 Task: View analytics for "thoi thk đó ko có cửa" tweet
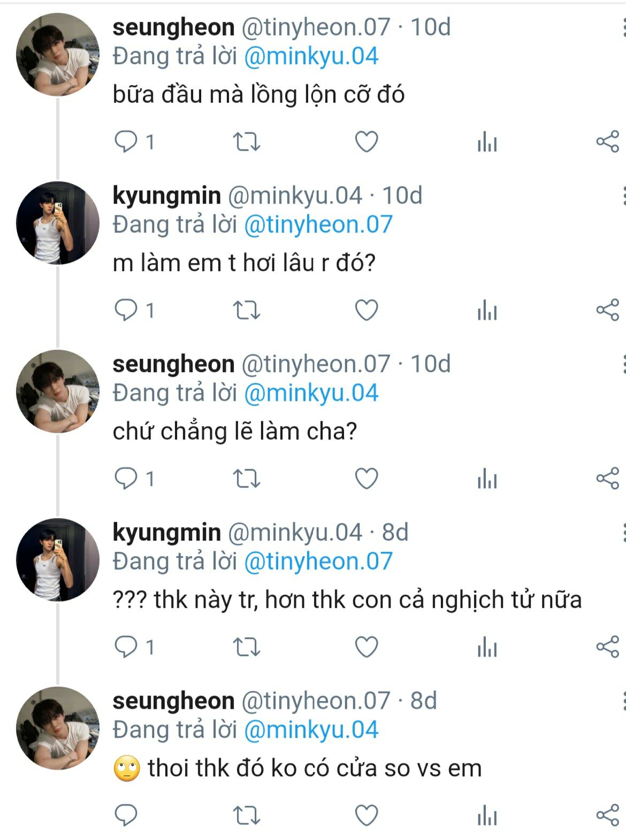click(487, 816)
